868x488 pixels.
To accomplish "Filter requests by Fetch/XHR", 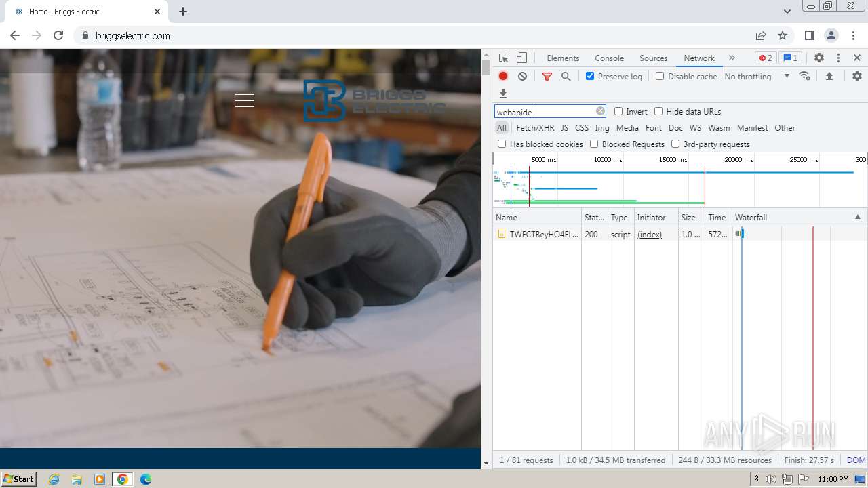I will point(535,127).
